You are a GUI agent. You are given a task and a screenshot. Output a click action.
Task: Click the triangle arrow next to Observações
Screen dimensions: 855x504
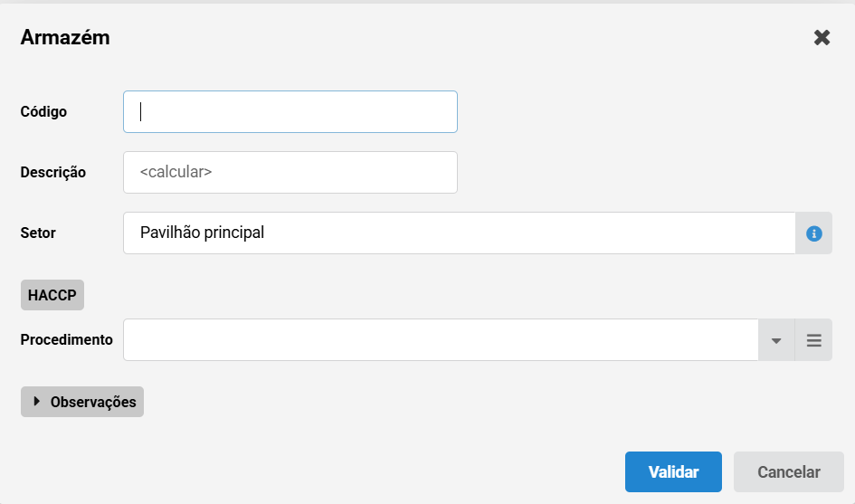(x=36, y=402)
